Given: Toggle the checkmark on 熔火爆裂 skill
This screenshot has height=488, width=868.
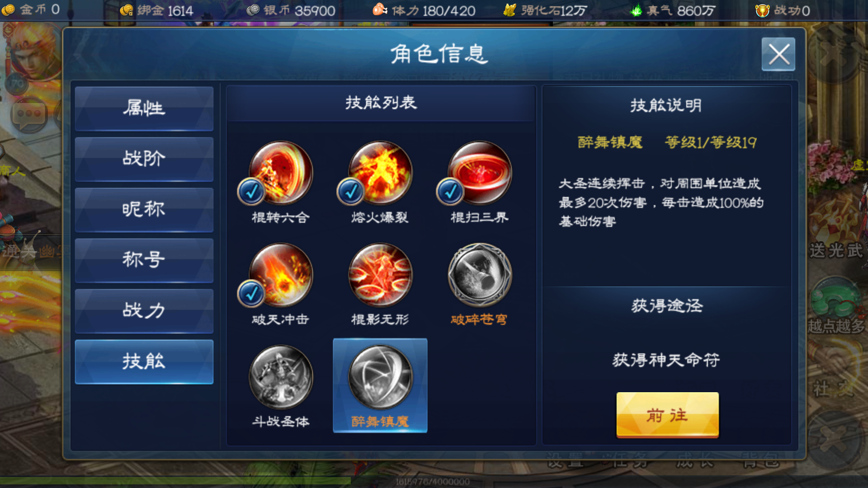Looking at the screenshot, I should click(x=351, y=192).
